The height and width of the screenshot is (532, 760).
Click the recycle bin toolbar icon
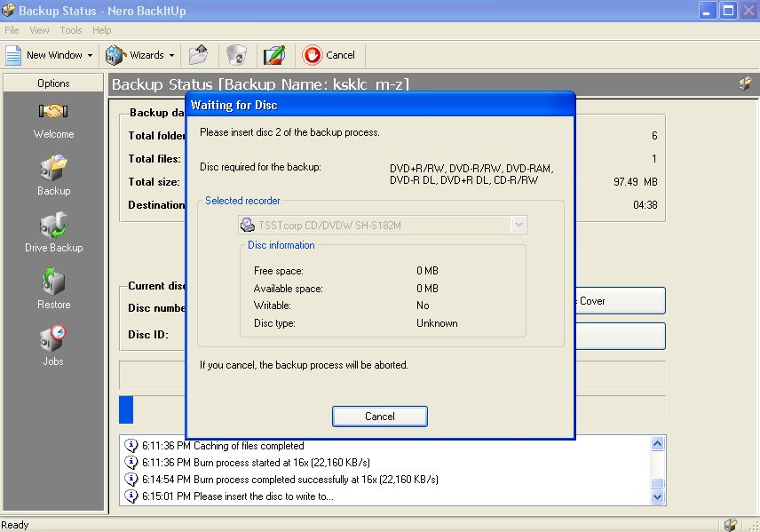(236, 55)
